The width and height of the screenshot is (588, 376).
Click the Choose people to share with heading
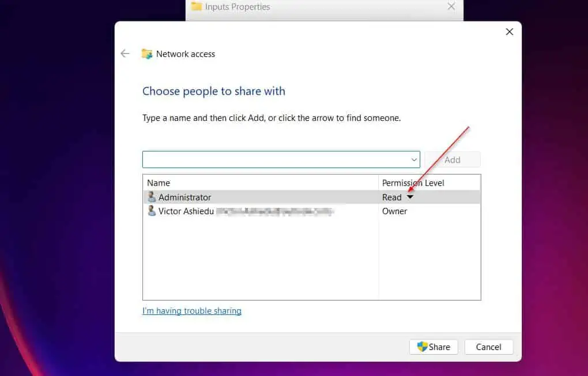[x=214, y=91]
